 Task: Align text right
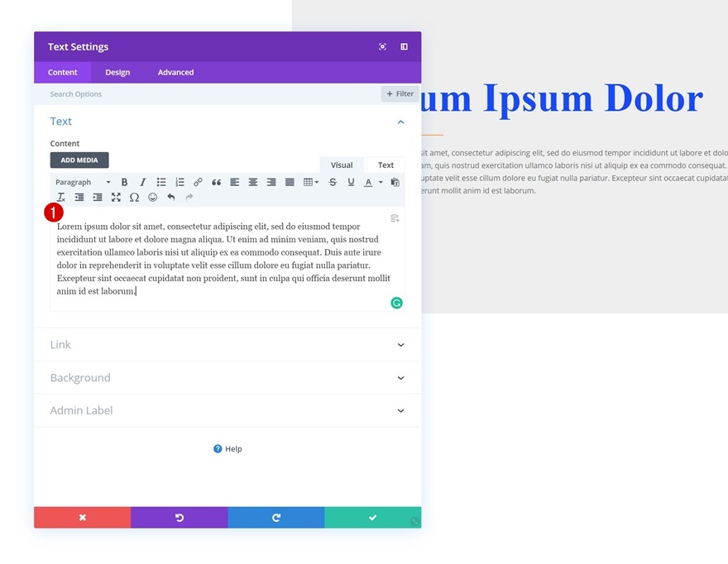(271, 182)
